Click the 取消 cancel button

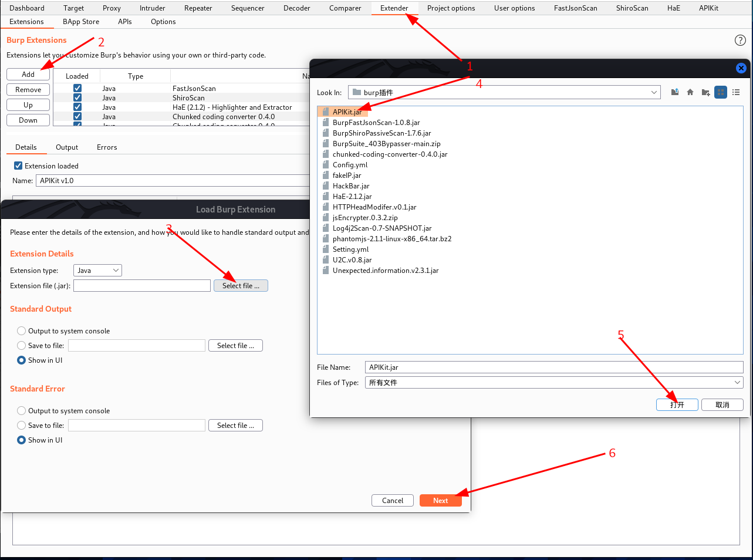click(x=722, y=405)
